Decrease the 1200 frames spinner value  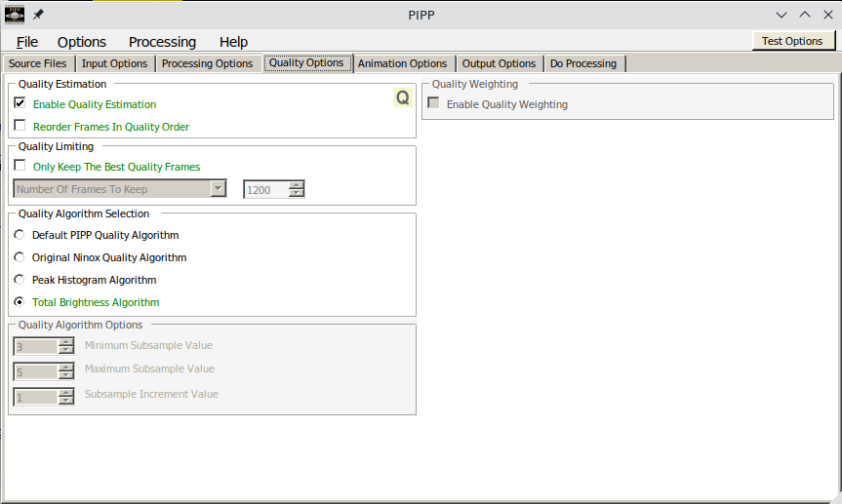[x=297, y=193]
